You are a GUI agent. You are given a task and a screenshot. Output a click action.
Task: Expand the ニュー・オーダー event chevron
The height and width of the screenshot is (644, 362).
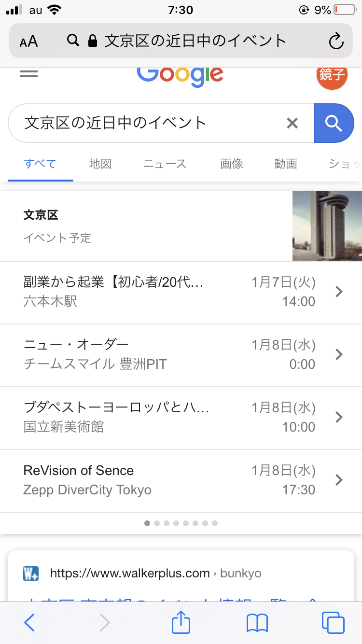coord(339,354)
